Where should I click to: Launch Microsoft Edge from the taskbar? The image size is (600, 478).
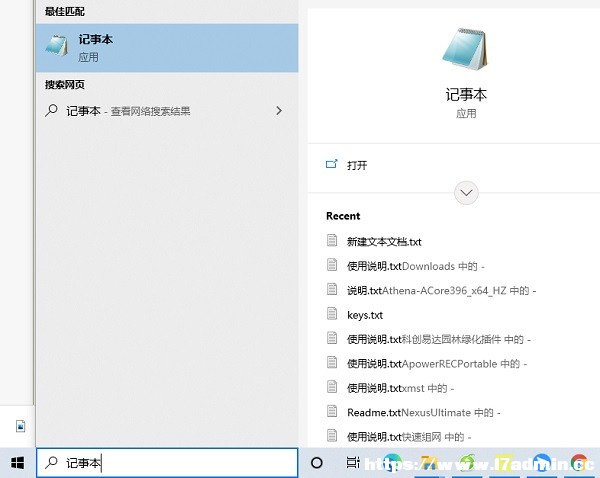coord(392,463)
